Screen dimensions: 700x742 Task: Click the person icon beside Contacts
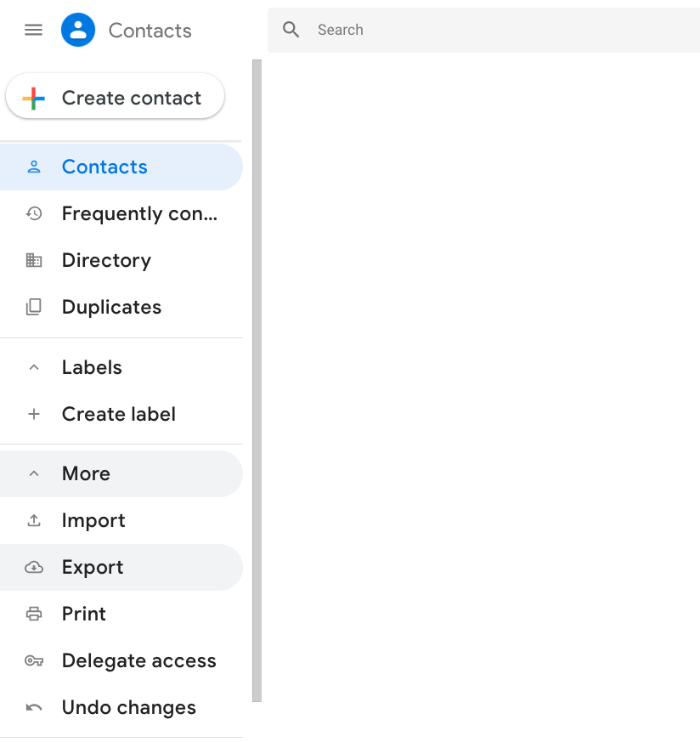click(34, 167)
